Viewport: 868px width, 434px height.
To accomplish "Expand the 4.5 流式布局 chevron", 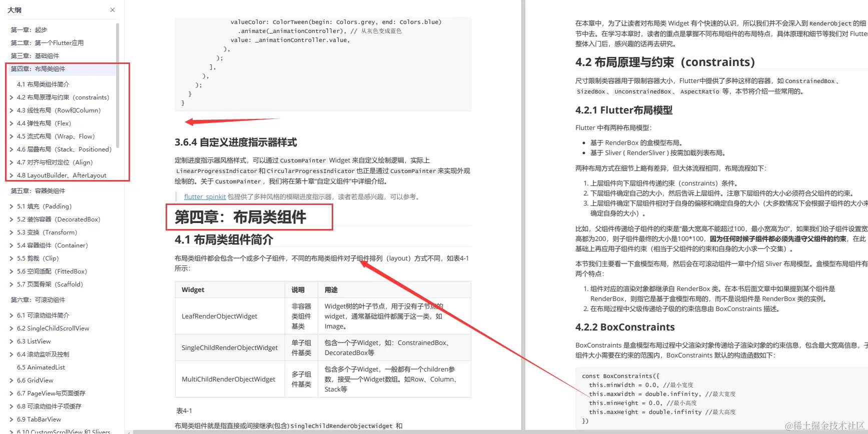I will pos(12,136).
